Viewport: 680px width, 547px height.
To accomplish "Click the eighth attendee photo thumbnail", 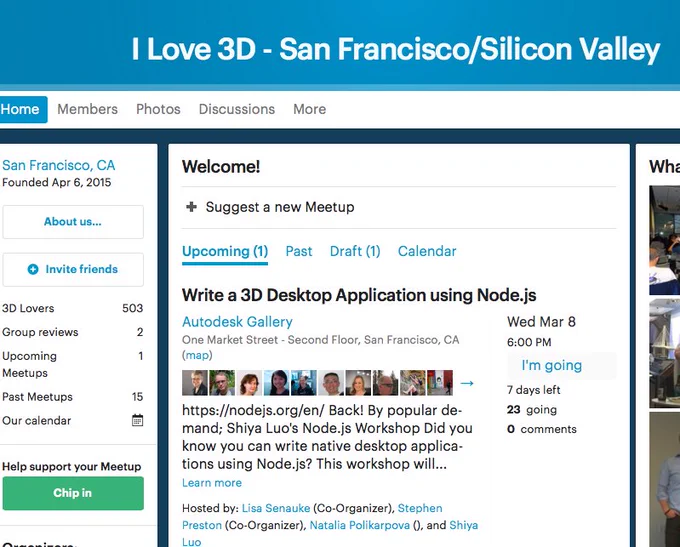I will click(x=385, y=383).
